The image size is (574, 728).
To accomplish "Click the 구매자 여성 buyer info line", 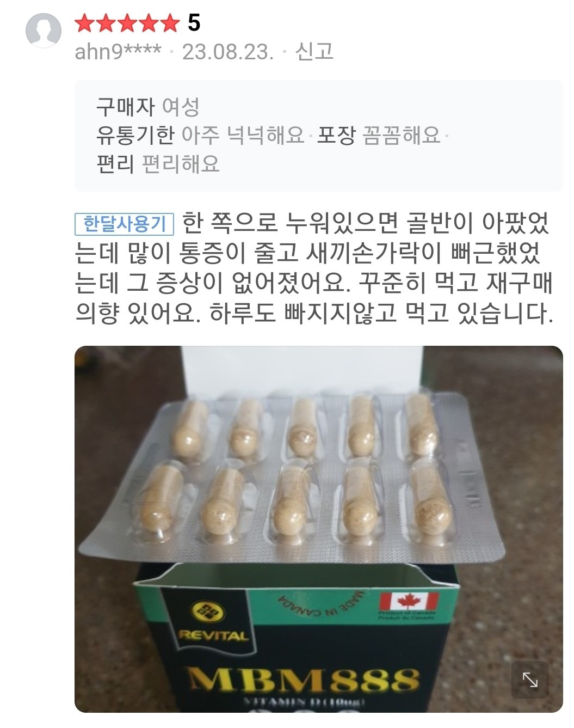I will point(147,106).
